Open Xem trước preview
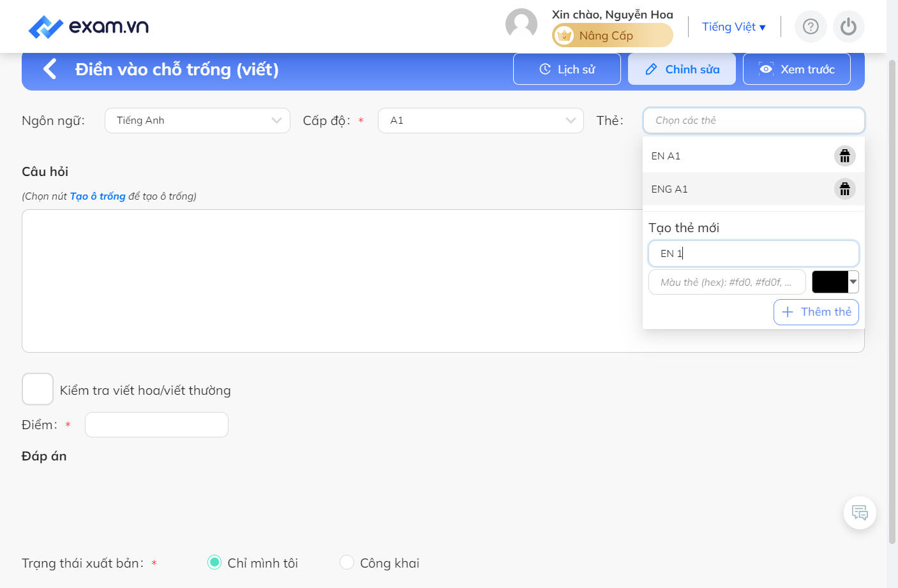 (x=797, y=69)
